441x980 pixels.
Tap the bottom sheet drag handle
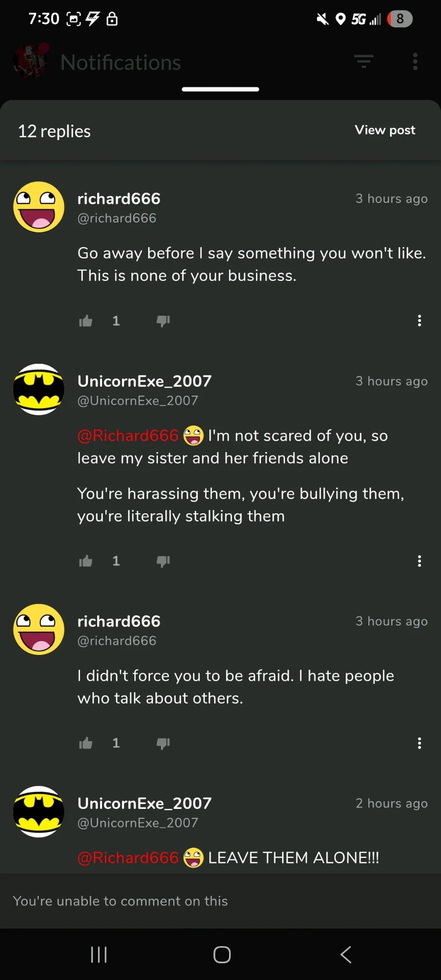pos(220,89)
